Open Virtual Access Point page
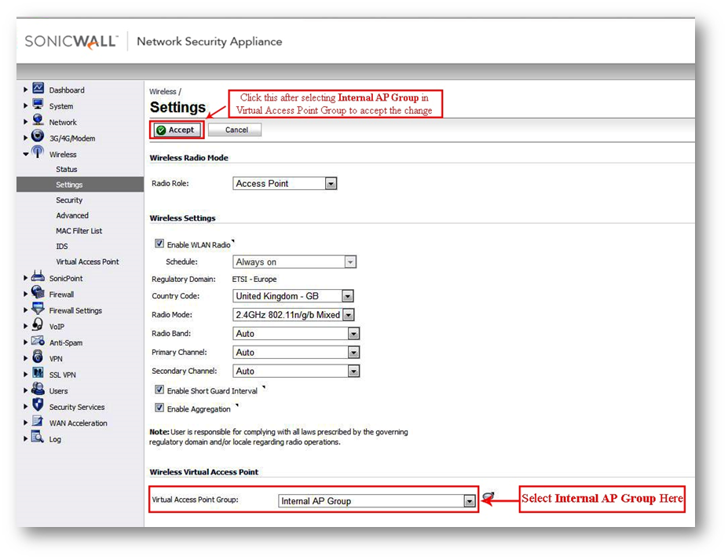728x560 pixels. 87,262
